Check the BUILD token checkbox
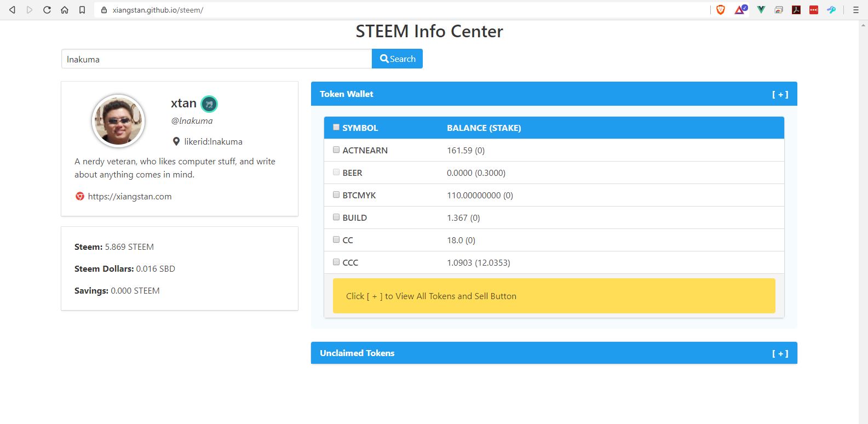Image resolution: width=868 pixels, height=424 pixels. click(x=336, y=217)
